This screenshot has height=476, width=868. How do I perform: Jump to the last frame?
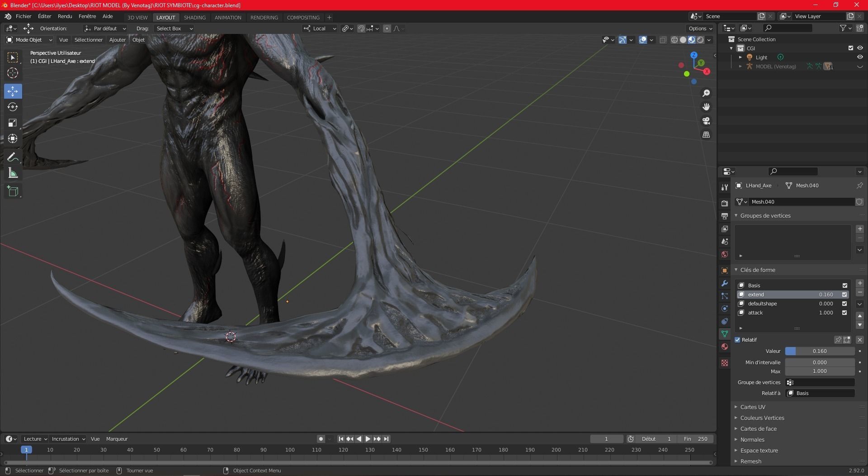tap(386, 439)
